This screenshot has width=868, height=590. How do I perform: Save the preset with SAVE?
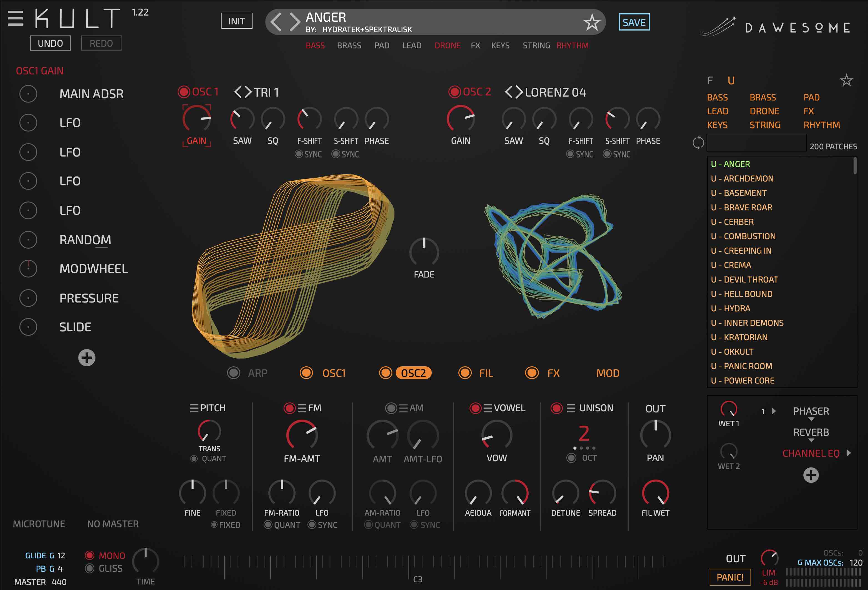point(634,22)
